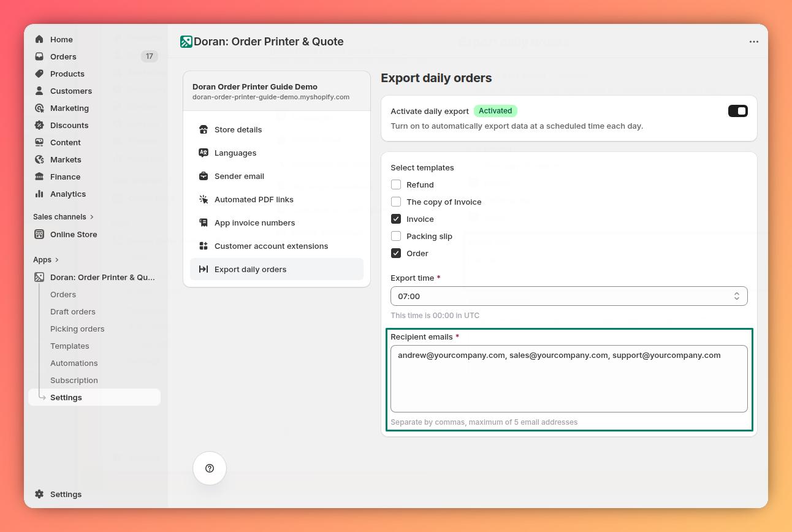Click inside the Recipient emails text area
792x532 pixels.
click(569, 379)
